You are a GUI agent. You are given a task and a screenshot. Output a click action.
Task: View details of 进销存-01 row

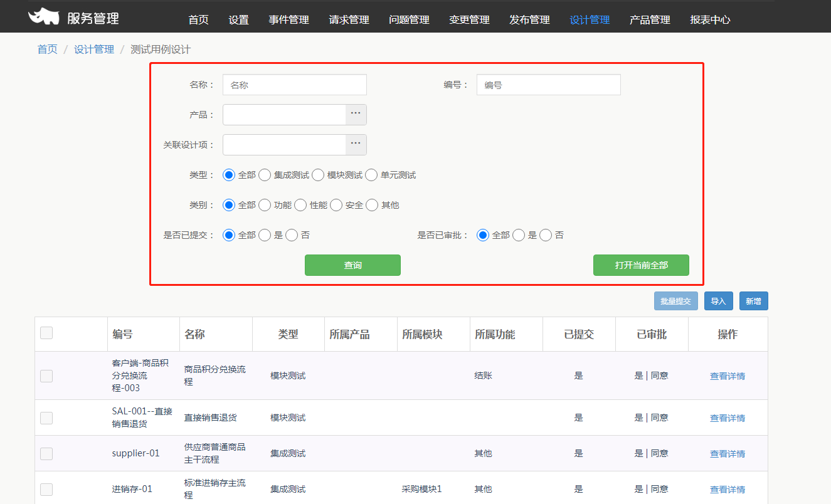tap(728, 490)
